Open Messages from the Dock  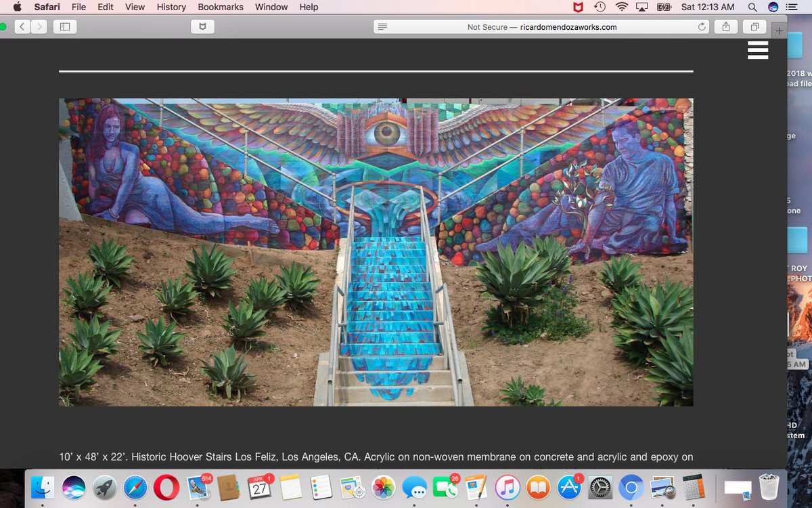415,487
